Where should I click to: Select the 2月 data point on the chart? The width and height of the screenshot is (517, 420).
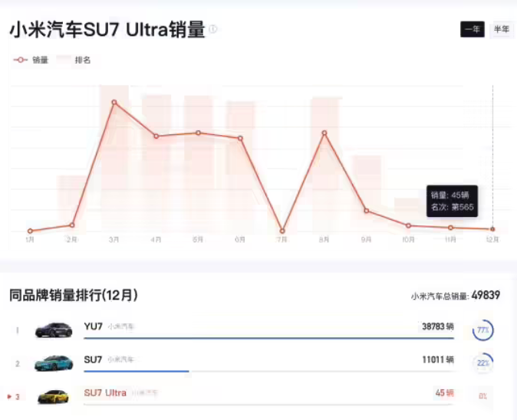coord(72,225)
